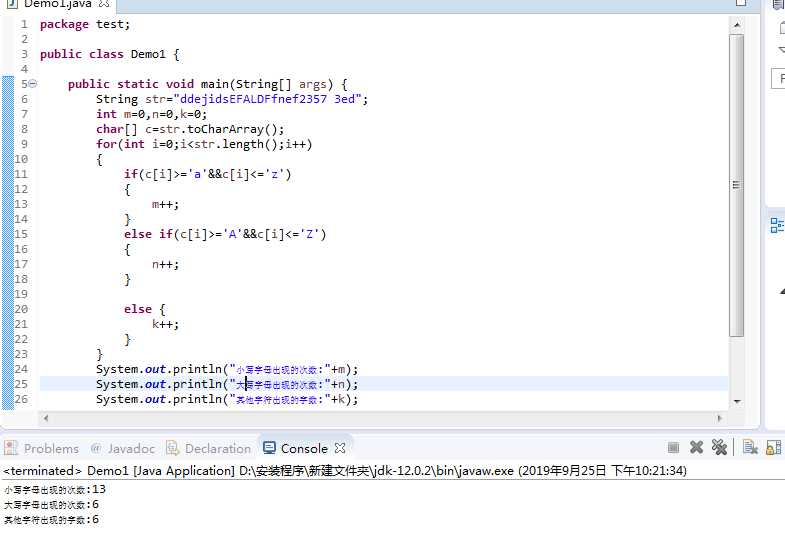Click the 'if(c[i]>='a'&&c[i]<='z')' condition
785x542 pixels.
[x=207, y=174]
